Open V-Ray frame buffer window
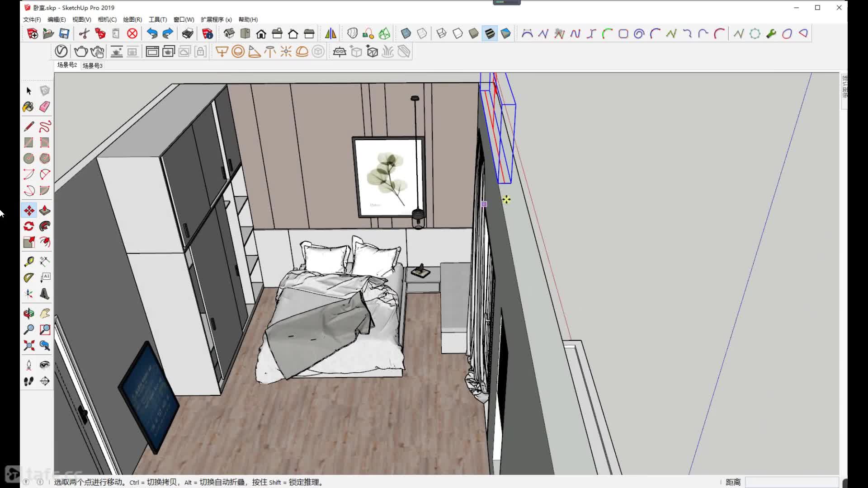This screenshot has height=488, width=868. (152, 52)
